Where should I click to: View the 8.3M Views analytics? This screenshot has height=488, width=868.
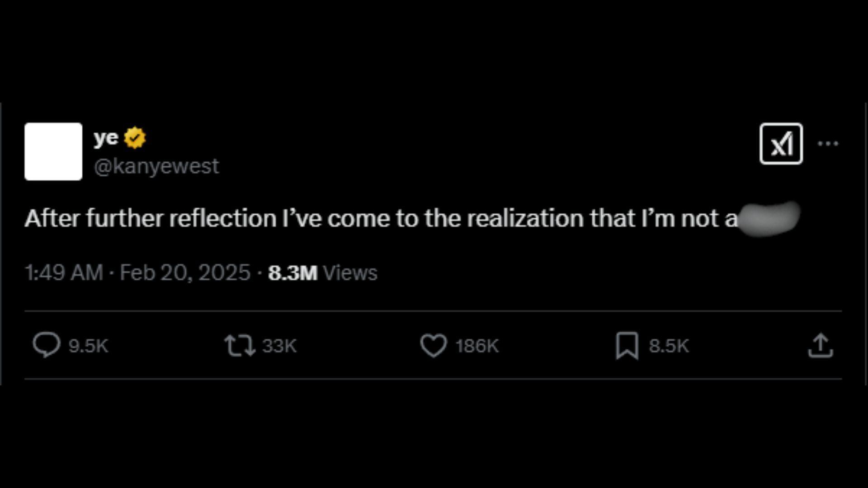322,272
